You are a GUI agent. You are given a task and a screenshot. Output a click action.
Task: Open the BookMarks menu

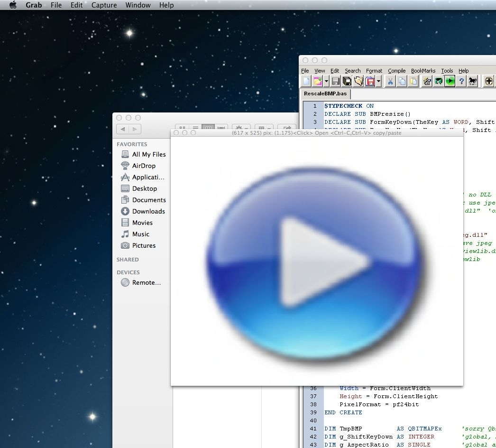423,71
